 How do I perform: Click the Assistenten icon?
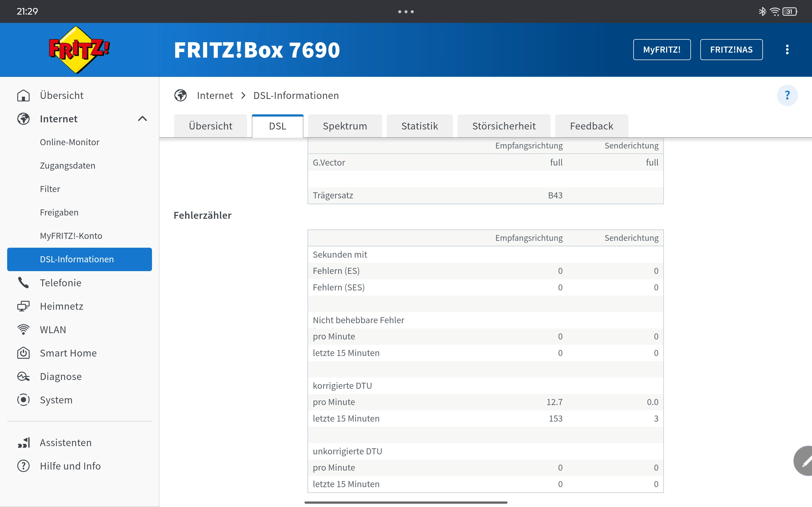[x=23, y=443]
